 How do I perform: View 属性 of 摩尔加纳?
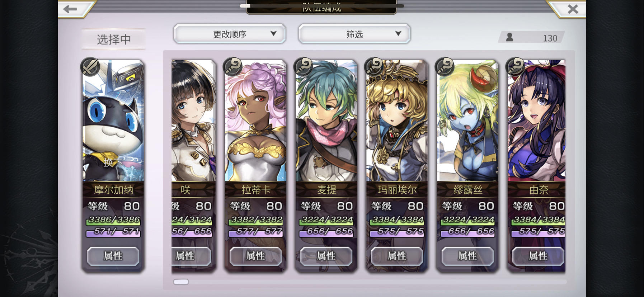[113, 256]
